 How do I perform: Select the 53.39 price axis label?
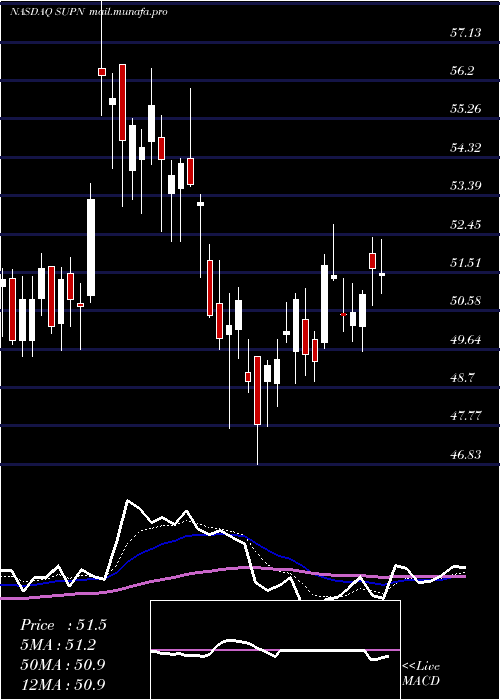[x=466, y=185]
